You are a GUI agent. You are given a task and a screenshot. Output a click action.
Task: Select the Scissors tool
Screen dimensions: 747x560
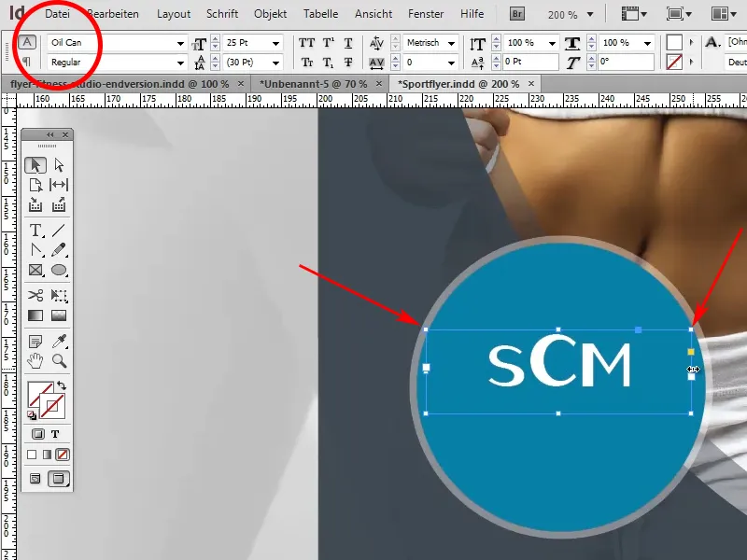pos(35,295)
